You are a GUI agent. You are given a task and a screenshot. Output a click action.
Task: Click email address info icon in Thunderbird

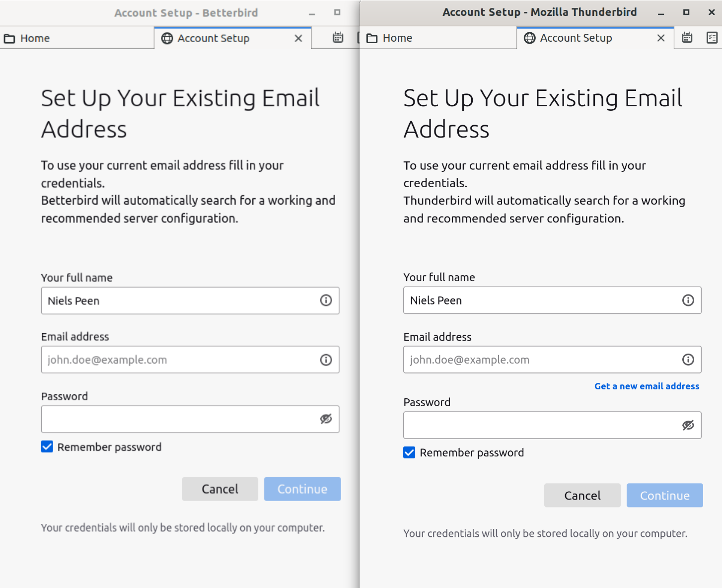[x=688, y=360]
